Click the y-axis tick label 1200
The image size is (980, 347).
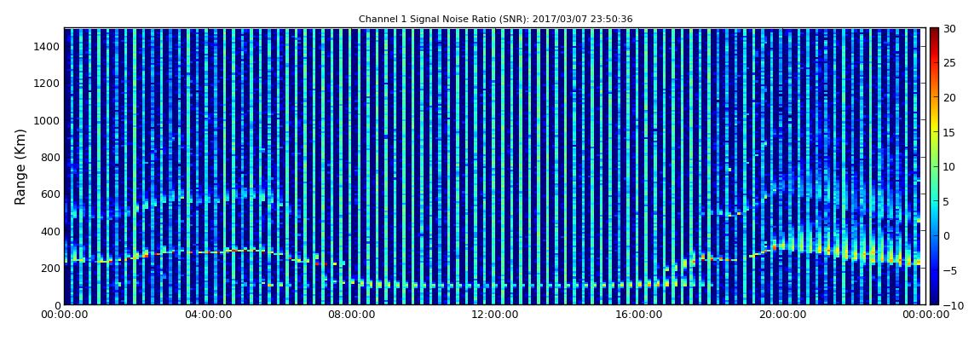point(48,84)
